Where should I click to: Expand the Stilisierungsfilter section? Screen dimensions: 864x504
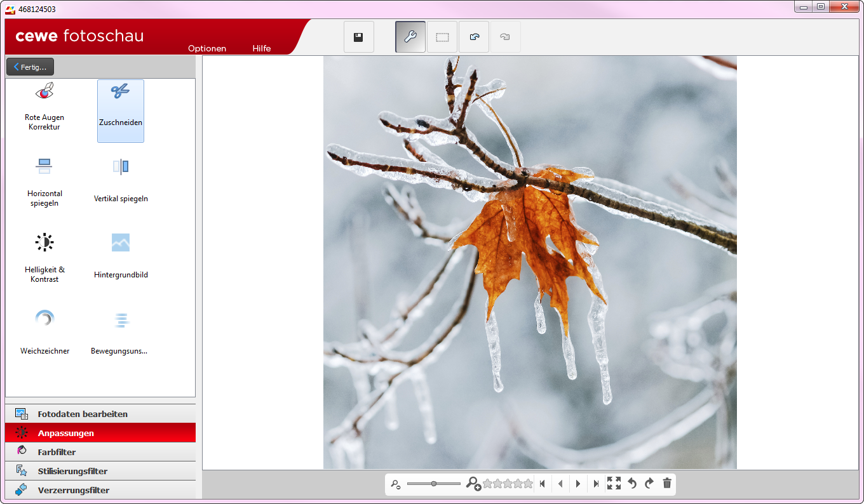pyautogui.click(x=100, y=471)
